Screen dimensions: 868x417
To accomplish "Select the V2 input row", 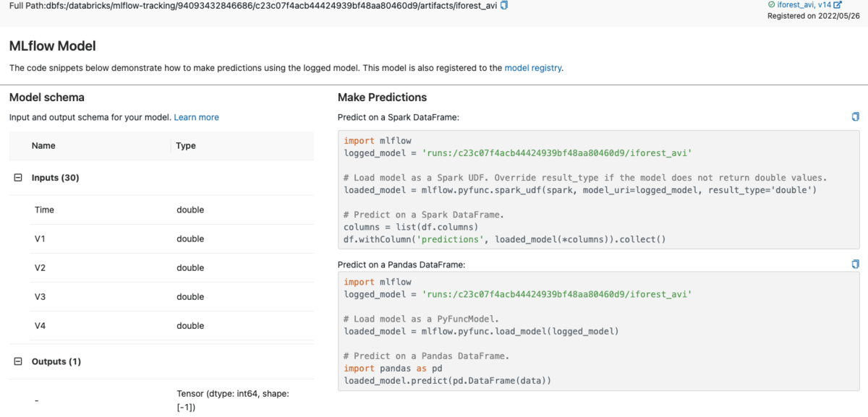I will (161, 268).
